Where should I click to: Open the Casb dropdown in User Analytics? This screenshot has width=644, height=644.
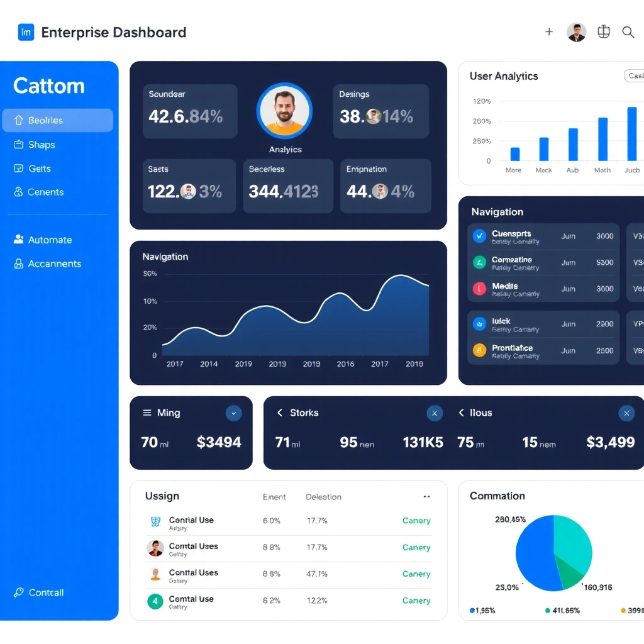pos(635,75)
